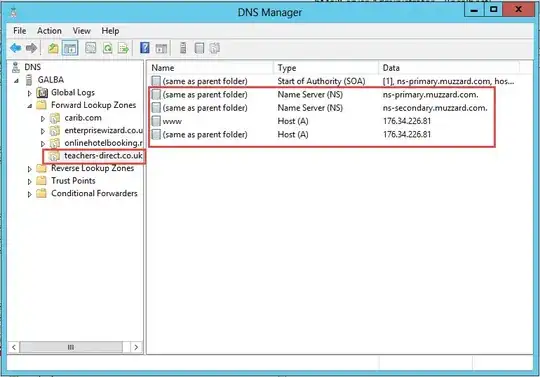
Task: Toggle Show/Hide Console Tree toolbar icon
Action: click(70, 48)
